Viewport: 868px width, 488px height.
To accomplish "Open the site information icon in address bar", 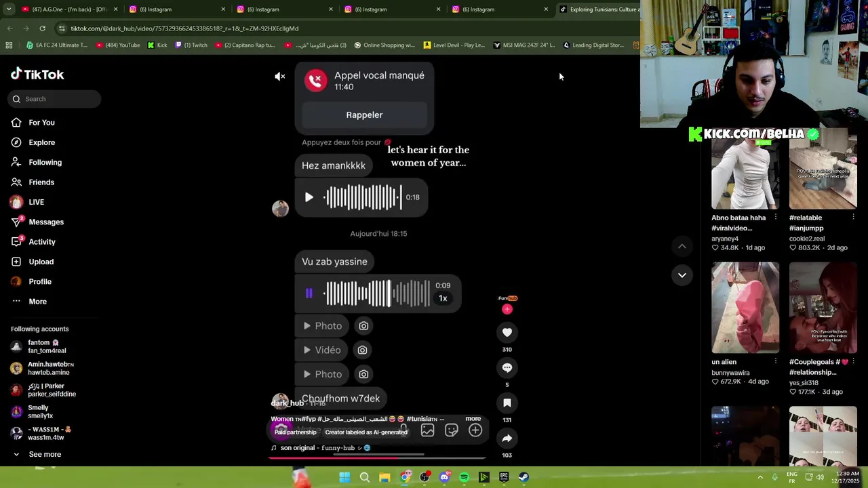I will point(62,28).
